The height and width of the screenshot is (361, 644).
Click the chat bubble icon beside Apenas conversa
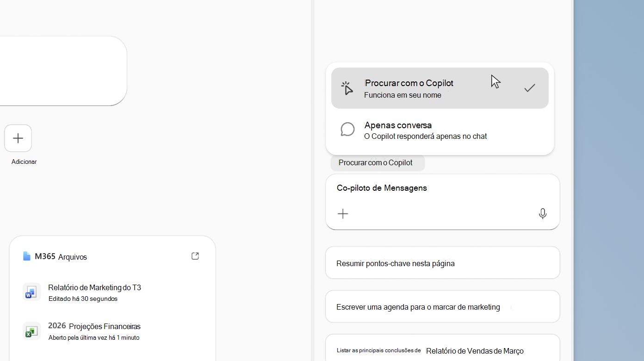347,130
